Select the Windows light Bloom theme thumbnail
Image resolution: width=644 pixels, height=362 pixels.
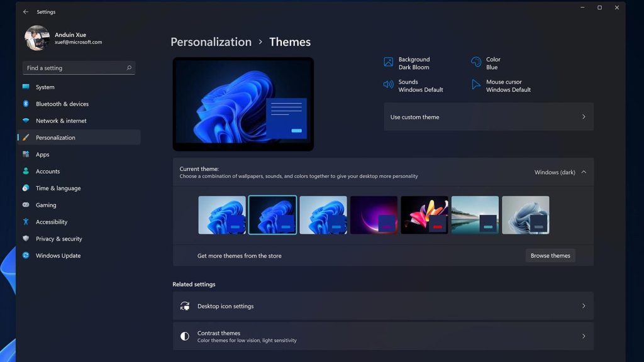[222, 215]
